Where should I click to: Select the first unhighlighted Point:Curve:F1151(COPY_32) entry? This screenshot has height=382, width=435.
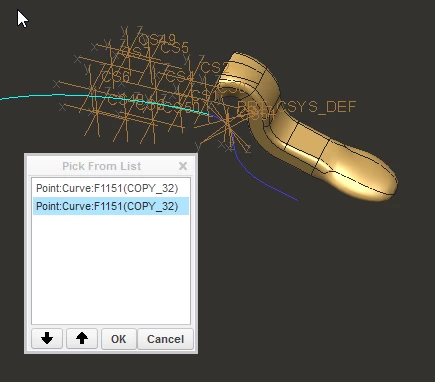click(111, 188)
